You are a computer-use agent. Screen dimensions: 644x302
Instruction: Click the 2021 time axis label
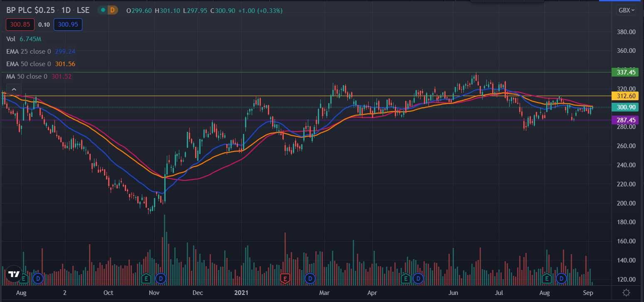tap(241, 293)
